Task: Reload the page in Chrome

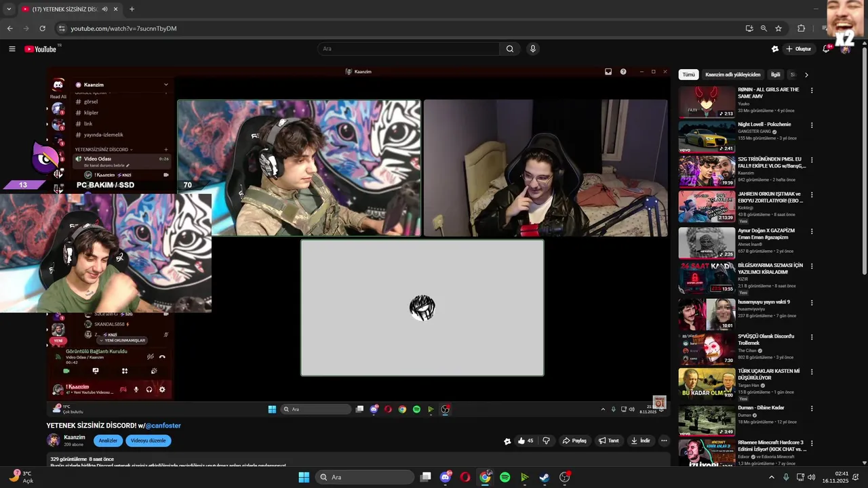Action: click(42, 28)
